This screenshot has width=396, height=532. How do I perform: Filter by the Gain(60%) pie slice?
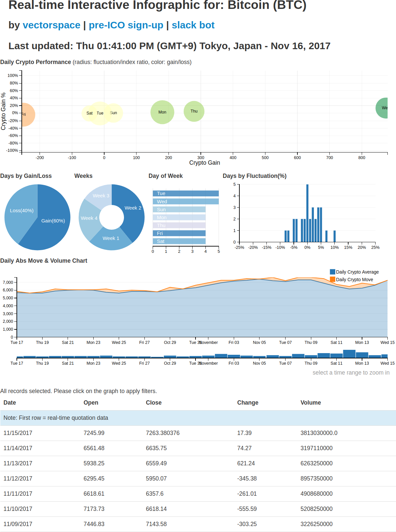53,220
